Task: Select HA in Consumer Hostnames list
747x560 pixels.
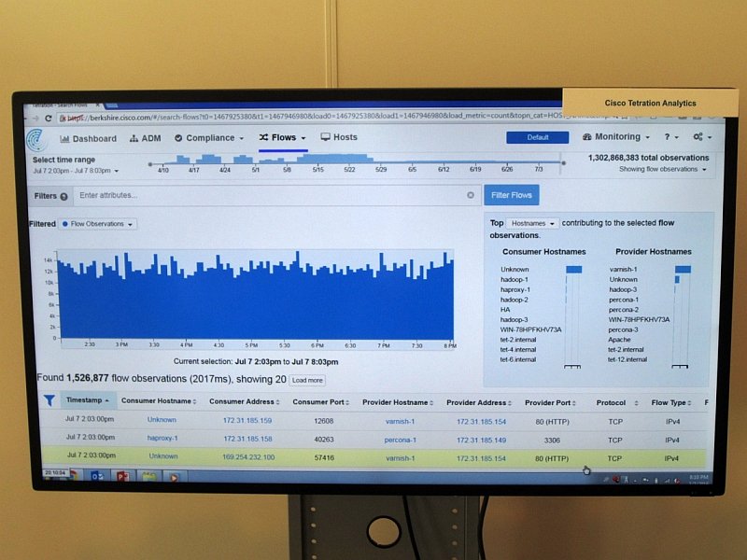Action: click(x=505, y=310)
